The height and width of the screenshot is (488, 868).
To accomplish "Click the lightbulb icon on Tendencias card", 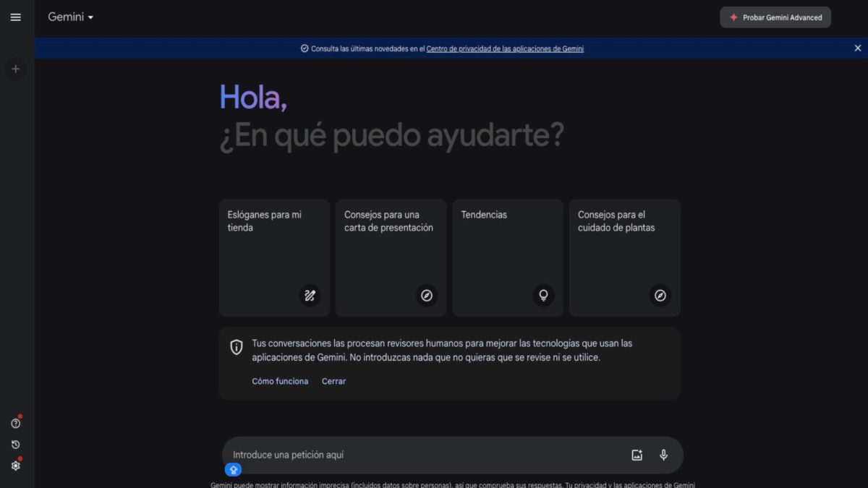I will tap(543, 295).
